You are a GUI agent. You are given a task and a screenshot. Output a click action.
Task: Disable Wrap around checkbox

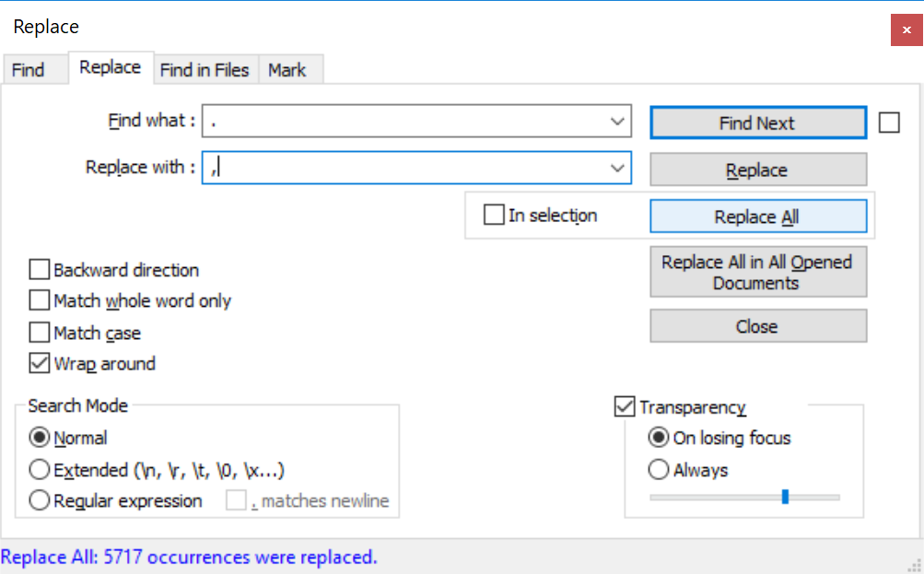39,364
